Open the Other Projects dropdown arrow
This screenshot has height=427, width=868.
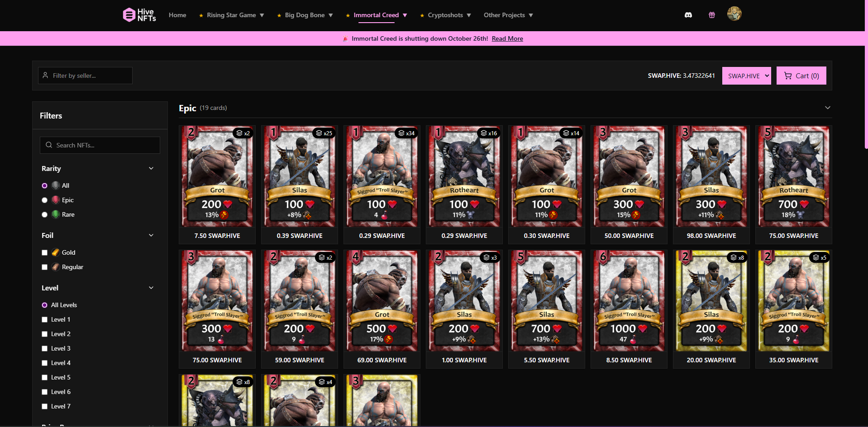coord(531,15)
